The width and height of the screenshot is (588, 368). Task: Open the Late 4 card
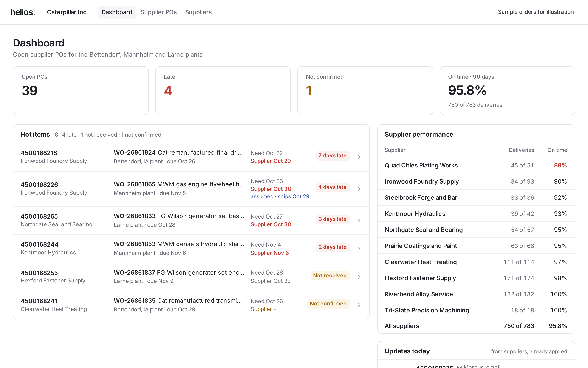(223, 91)
